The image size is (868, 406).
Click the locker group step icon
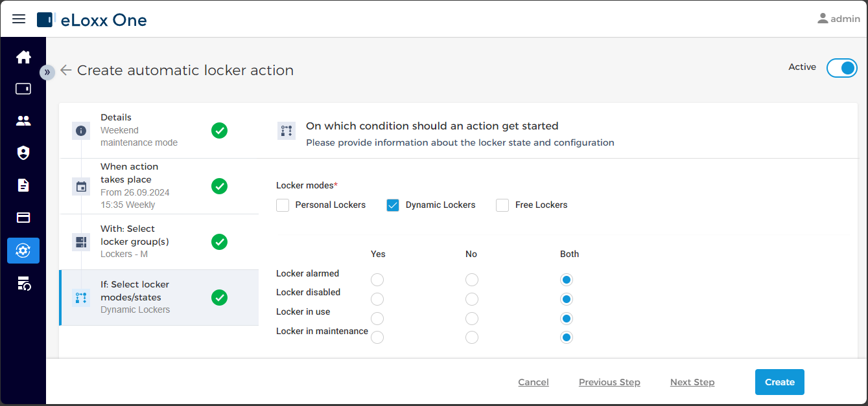(81, 242)
